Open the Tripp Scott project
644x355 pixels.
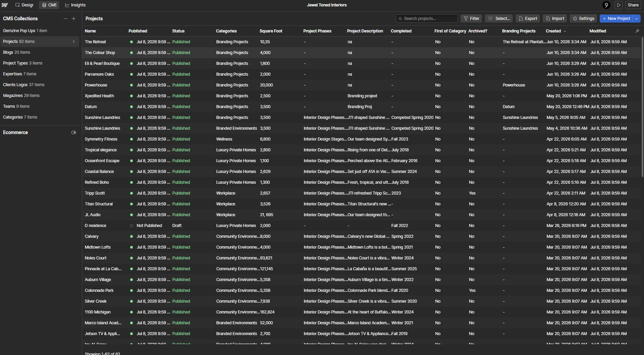point(95,193)
